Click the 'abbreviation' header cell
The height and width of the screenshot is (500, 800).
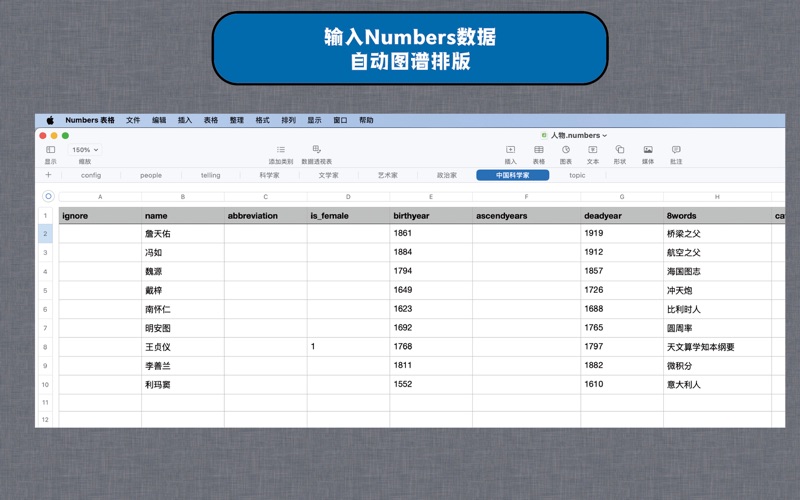[x=265, y=216]
